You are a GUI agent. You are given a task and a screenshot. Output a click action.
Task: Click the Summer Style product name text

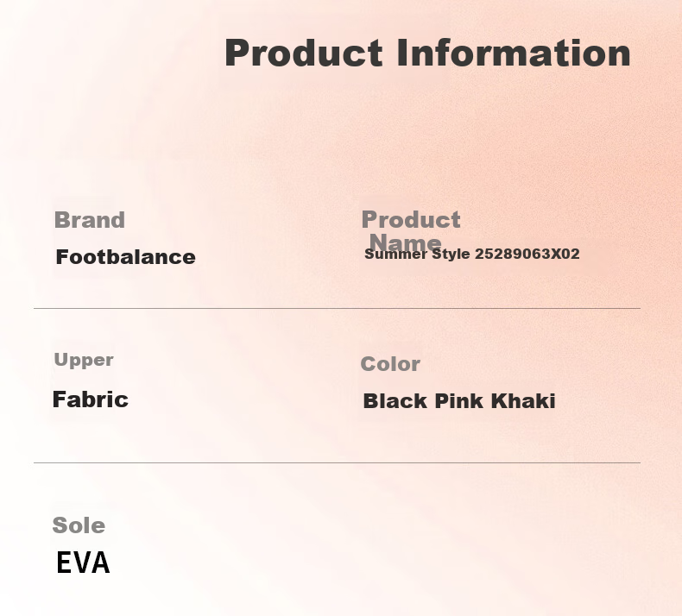point(472,254)
